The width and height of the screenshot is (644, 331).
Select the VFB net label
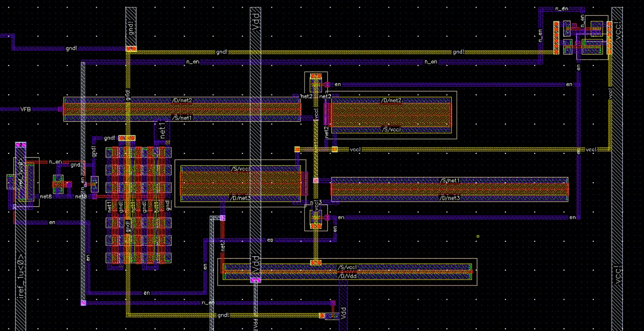point(26,109)
